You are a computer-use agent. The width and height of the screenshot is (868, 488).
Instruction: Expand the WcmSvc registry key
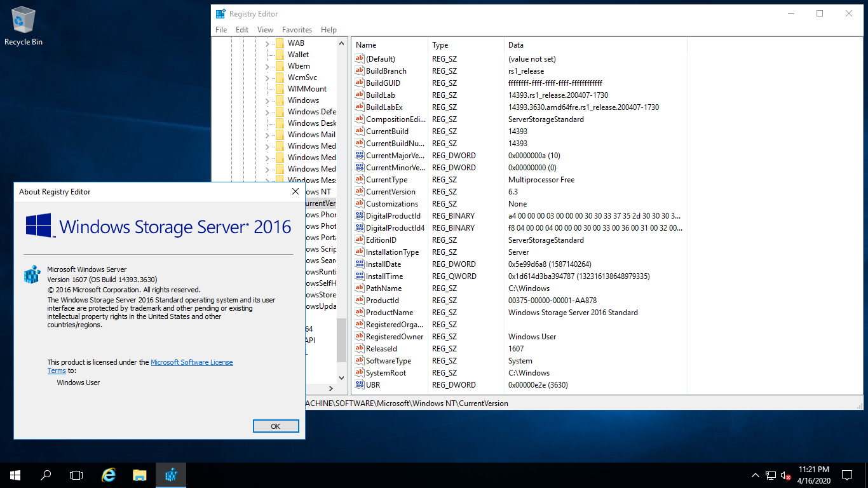267,78
